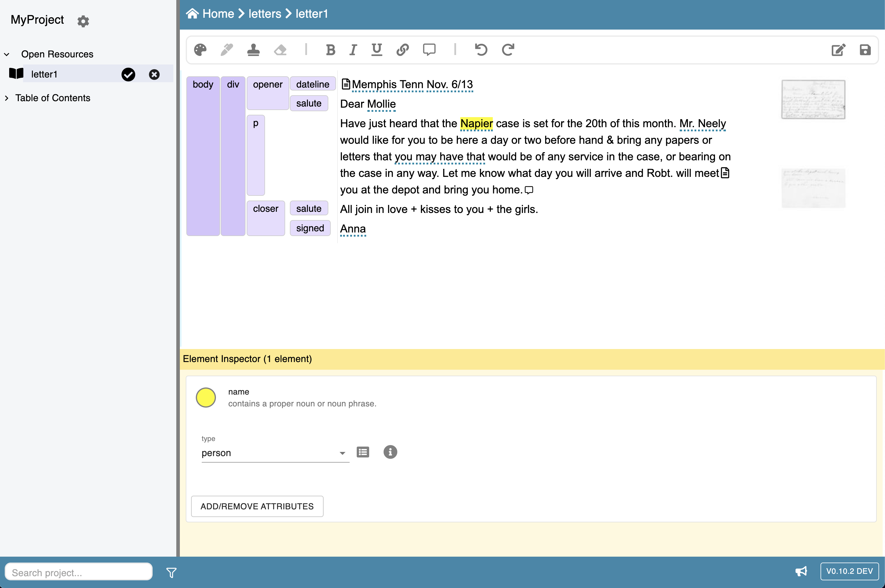Click the stamp tool icon
The width and height of the screenshot is (885, 588).
[x=253, y=50]
